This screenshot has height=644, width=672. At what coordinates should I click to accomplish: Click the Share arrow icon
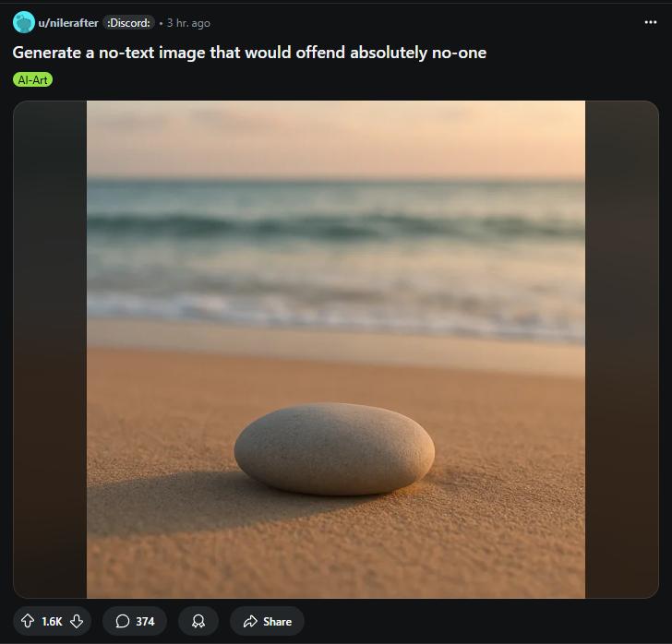click(x=250, y=621)
